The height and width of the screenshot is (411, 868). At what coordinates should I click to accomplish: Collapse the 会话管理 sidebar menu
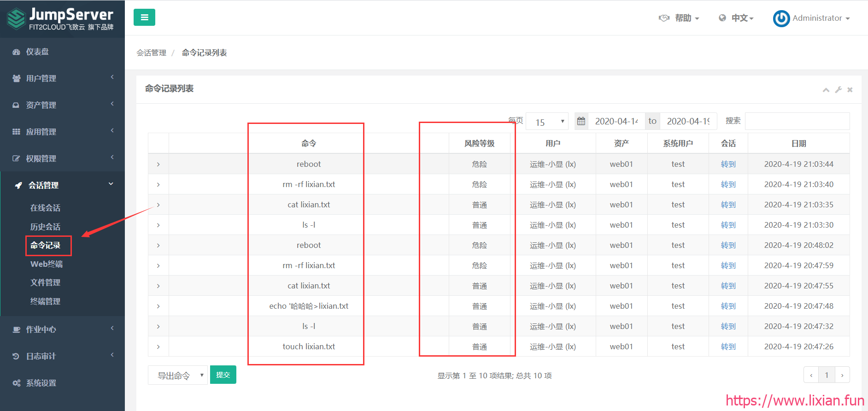62,185
